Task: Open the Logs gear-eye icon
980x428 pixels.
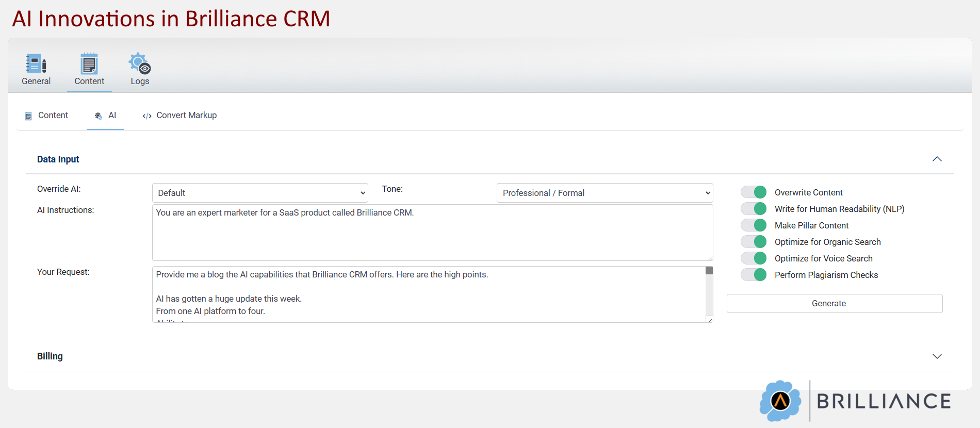Action: pos(140,63)
